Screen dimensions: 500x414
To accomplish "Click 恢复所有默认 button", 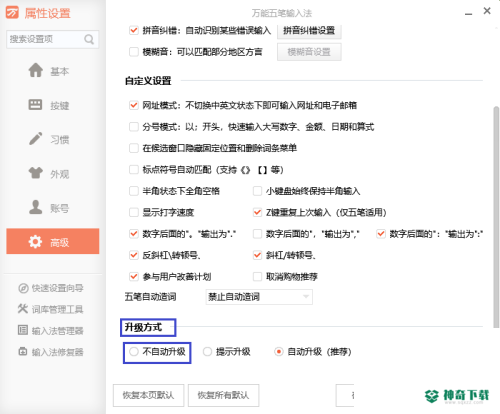I will click(223, 395).
